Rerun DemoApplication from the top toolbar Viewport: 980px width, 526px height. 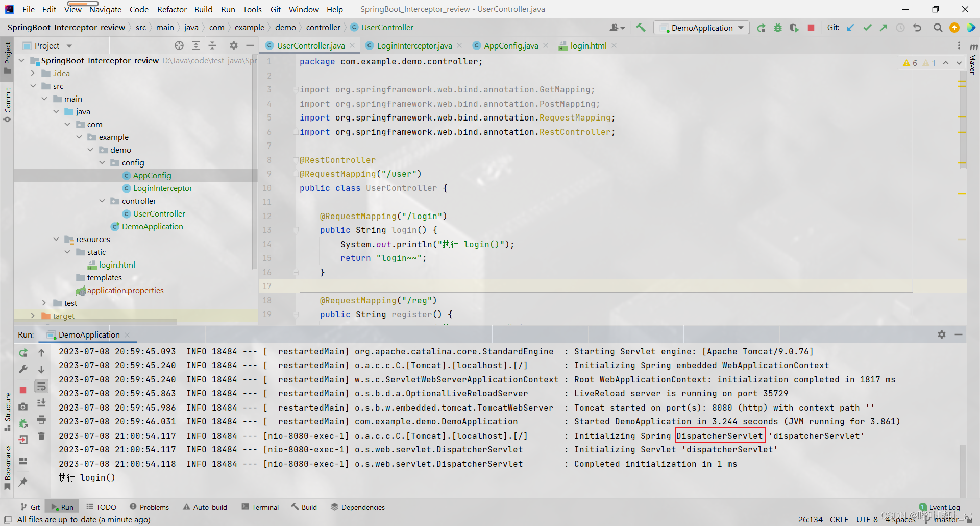pos(761,28)
